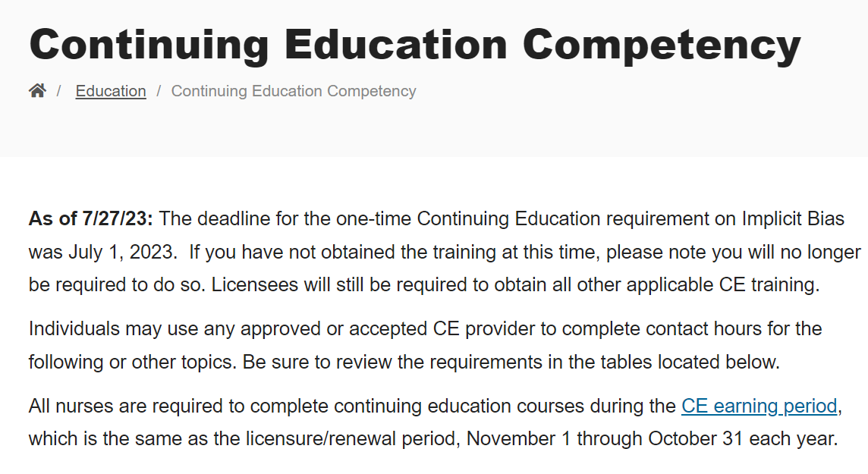Screen dimensions: 868x474
Task: Click the slash separator after Education
Action: click(159, 91)
